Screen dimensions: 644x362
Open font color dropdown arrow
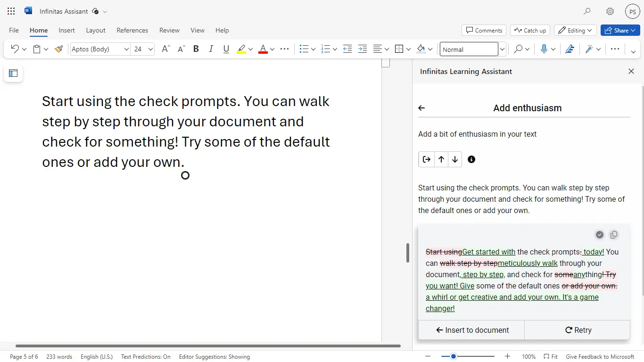tap(272, 49)
